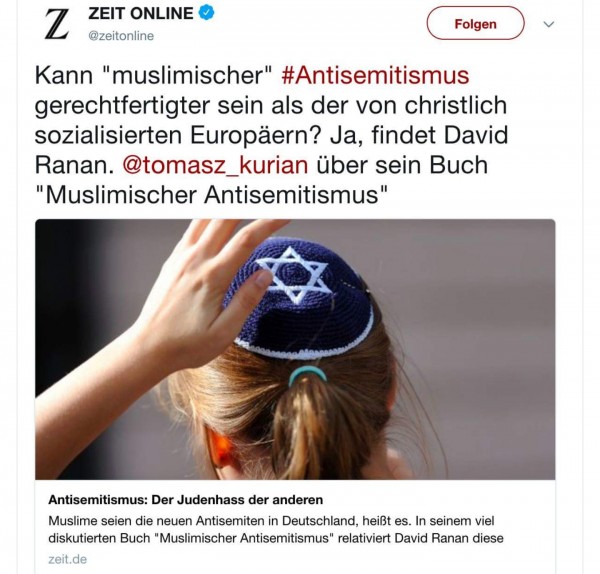600x574 pixels.
Task: Open the ZEIT ONLINE profile name
Action: click(141, 13)
